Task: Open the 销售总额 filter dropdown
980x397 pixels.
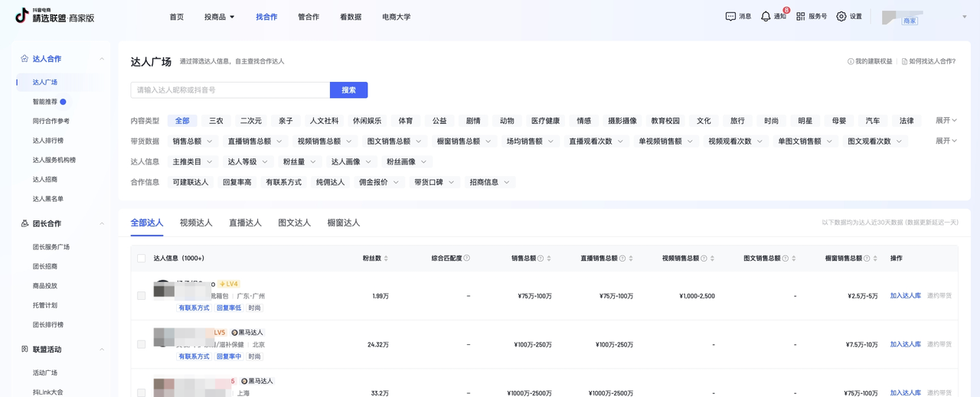Action: coord(193,141)
